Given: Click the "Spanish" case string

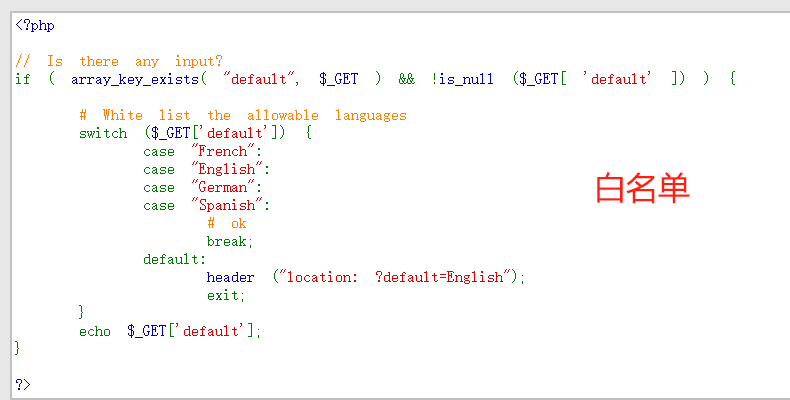Looking at the screenshot, I should point(227,206).
